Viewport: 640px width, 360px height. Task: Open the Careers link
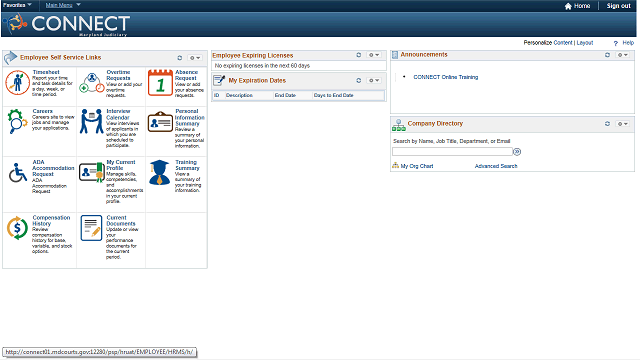click(x=42, y=111)
